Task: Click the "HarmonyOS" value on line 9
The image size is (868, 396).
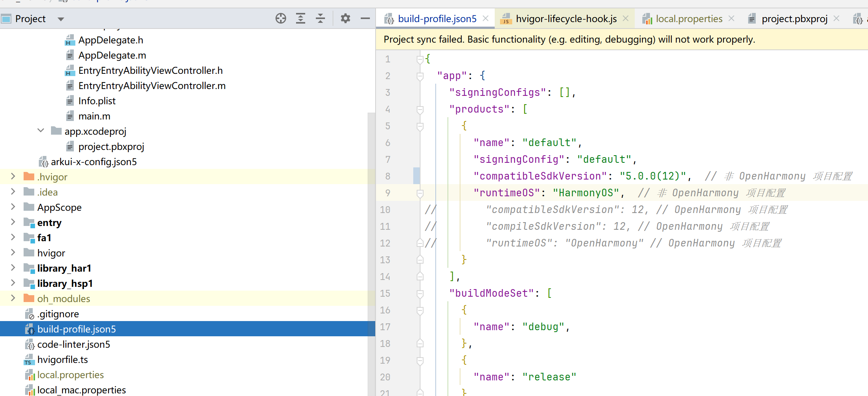Action: point(586,193)
